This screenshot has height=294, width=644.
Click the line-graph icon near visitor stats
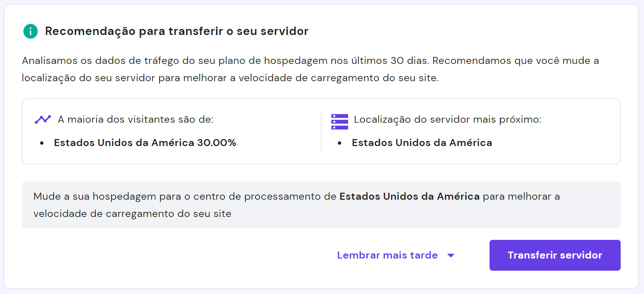[x=42, y=119]
